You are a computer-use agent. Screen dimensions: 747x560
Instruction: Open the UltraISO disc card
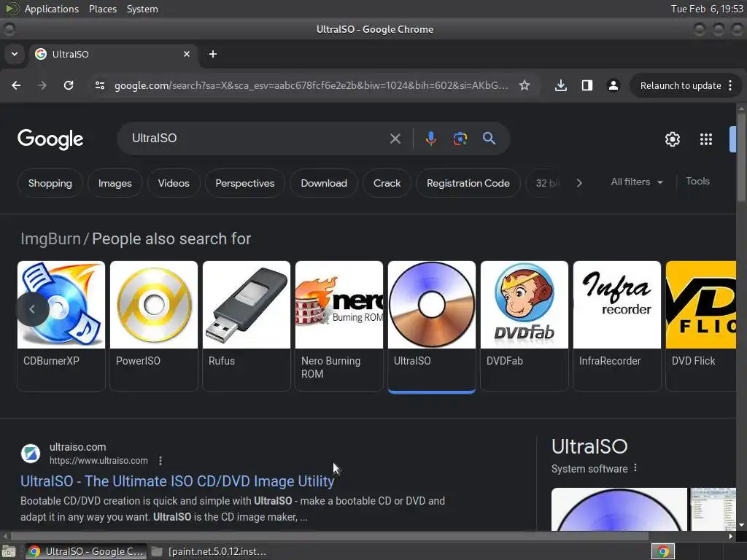432,326
